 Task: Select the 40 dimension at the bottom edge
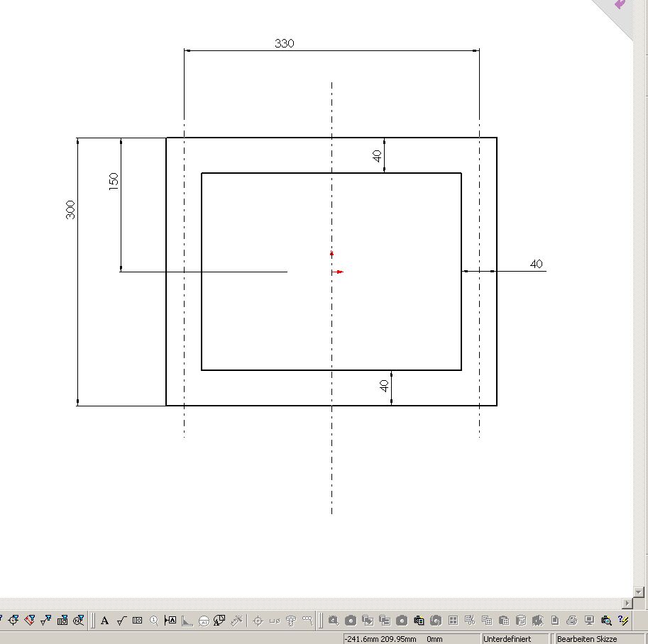coord(384,387)
